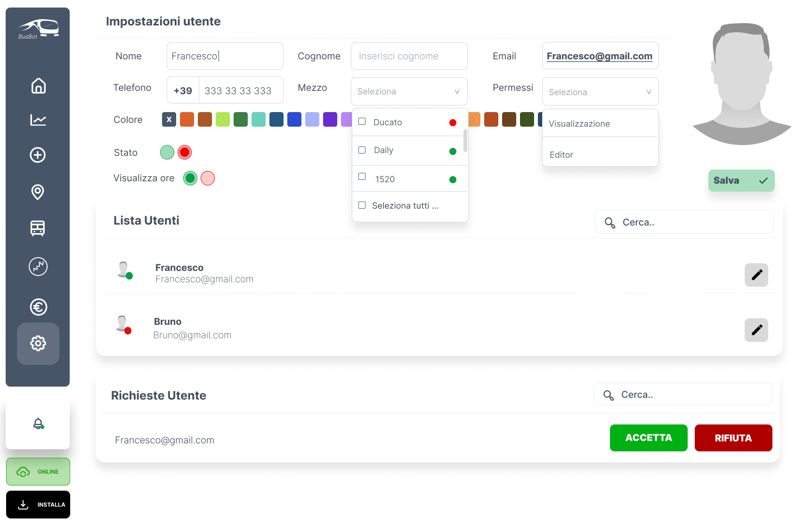The image size is (812, 526).
Task: Open the euro payments icon
Action: click(38, 307)
